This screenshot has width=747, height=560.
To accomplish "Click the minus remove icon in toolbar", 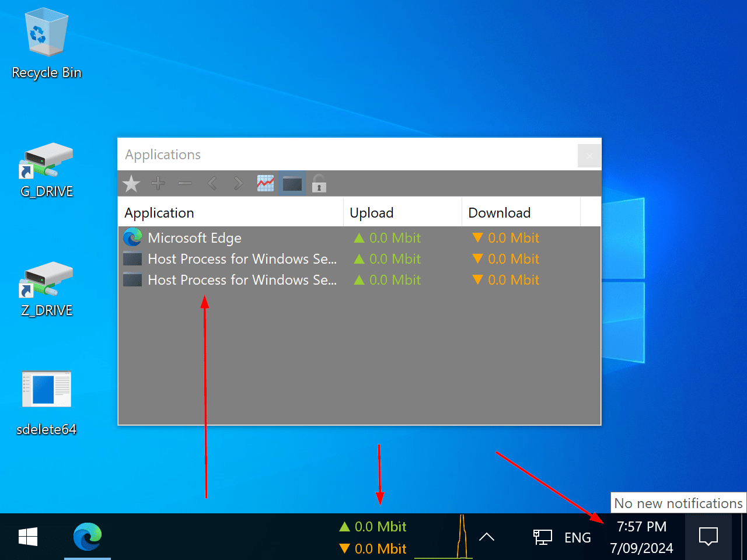I will coord(185,184).
